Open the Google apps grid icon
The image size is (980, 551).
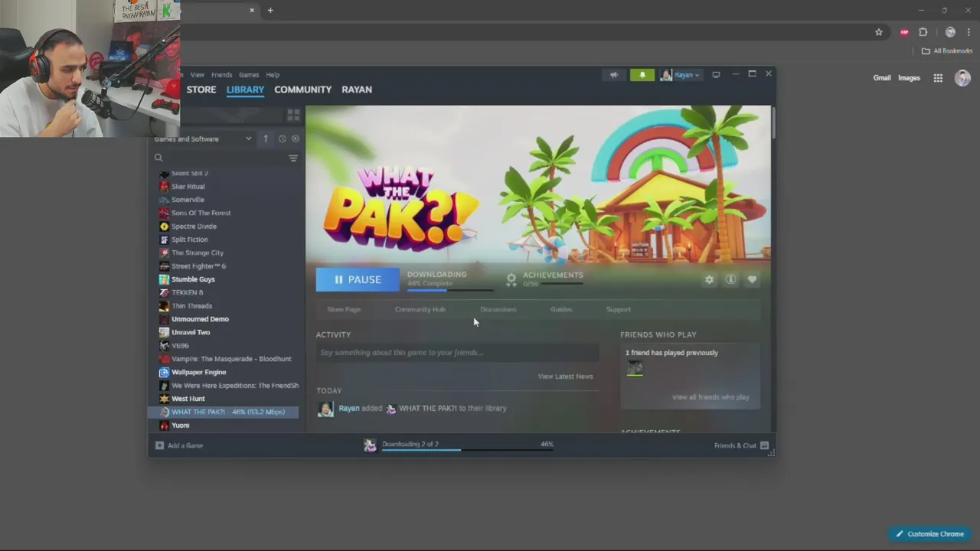(938, 78)
